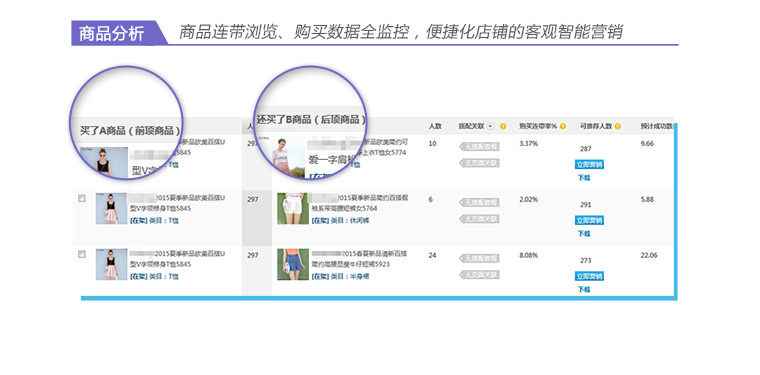Select the 2.02% purchase rate cell
Screen dimensions: 760x375
pyautogui.click(x=528, y=199)
